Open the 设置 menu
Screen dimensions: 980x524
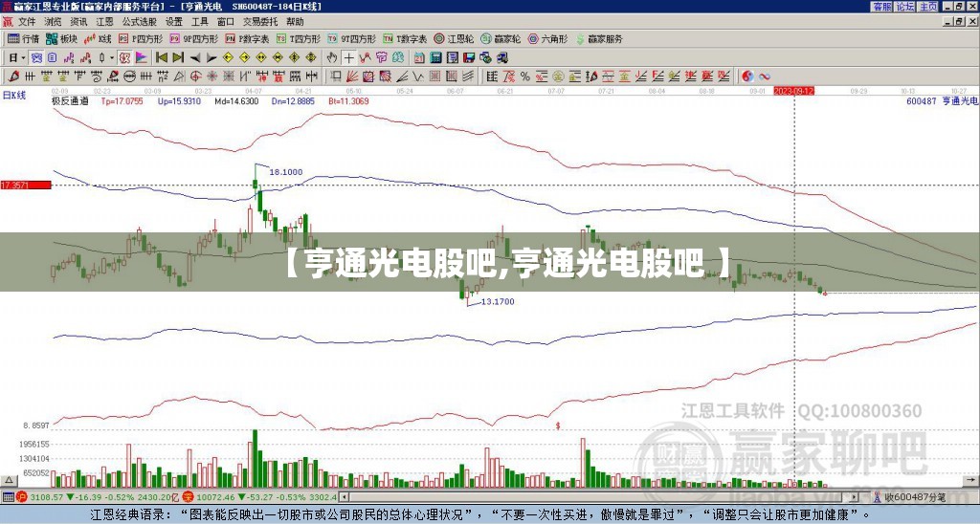pyautogui.click(x=174, y=22)
